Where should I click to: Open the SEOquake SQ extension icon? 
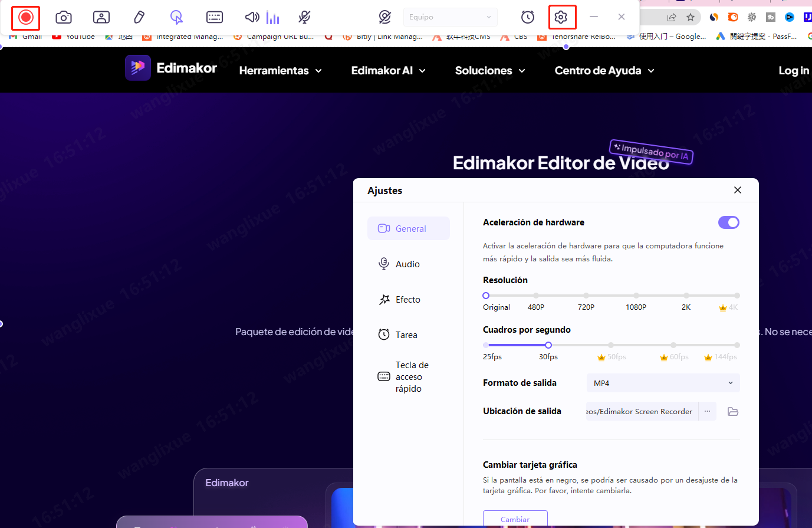click(x=752, y=17)
